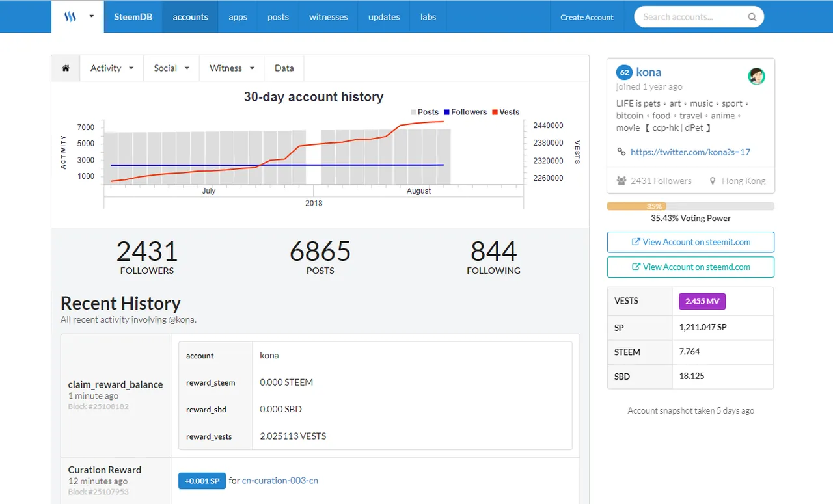
Task: Toggle the Vests legend swatch in chart
Action: (x=495, y=112)
